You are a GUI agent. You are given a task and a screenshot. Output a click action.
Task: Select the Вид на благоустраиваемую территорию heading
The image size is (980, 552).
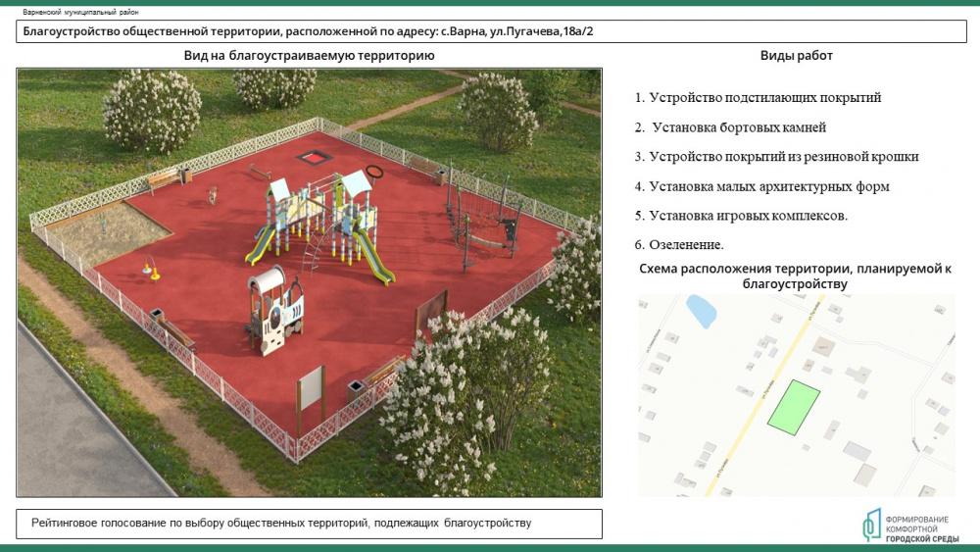coord(309,56)
